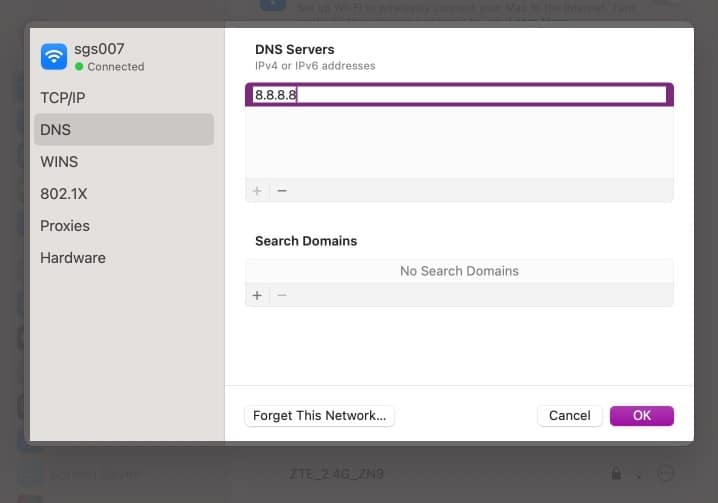Open more options icon in background ZTE network row
The image size is (718, 503).
click(665, 473)
